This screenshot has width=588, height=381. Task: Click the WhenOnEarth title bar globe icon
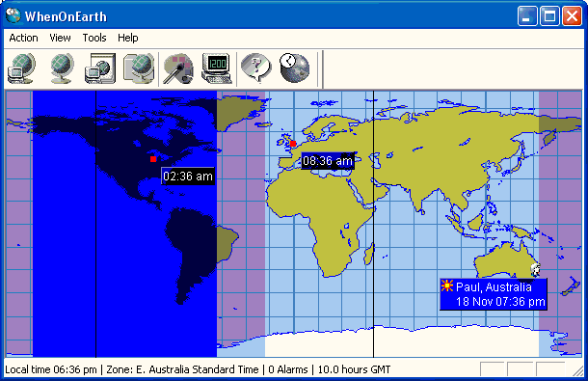13,15
